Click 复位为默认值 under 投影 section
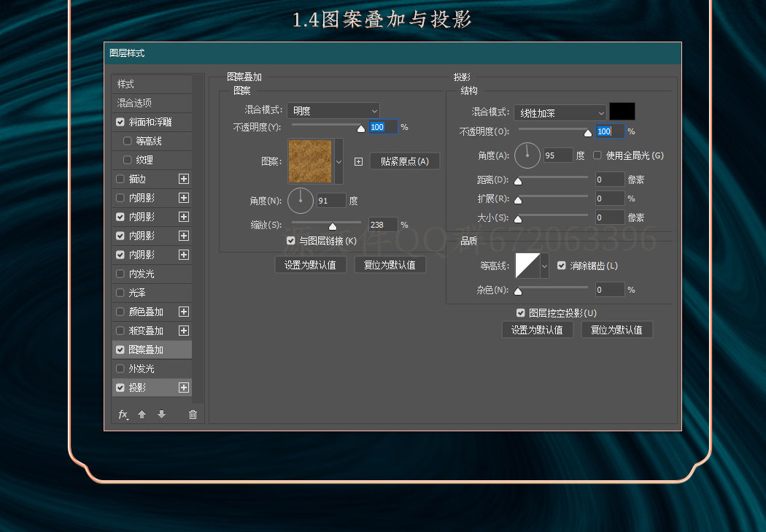The image size is (766, 532). [x=616, y=330]
